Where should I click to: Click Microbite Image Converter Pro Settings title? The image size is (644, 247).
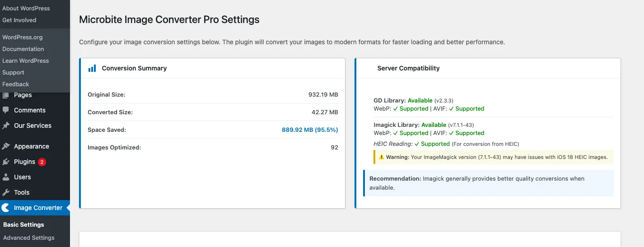click(x=169, y=19)
